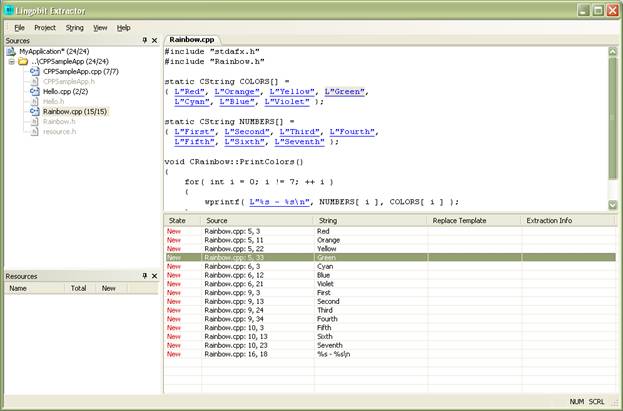Screen dimensions: 623x411
Task: Open the Help menu
Action: point(124,28)
